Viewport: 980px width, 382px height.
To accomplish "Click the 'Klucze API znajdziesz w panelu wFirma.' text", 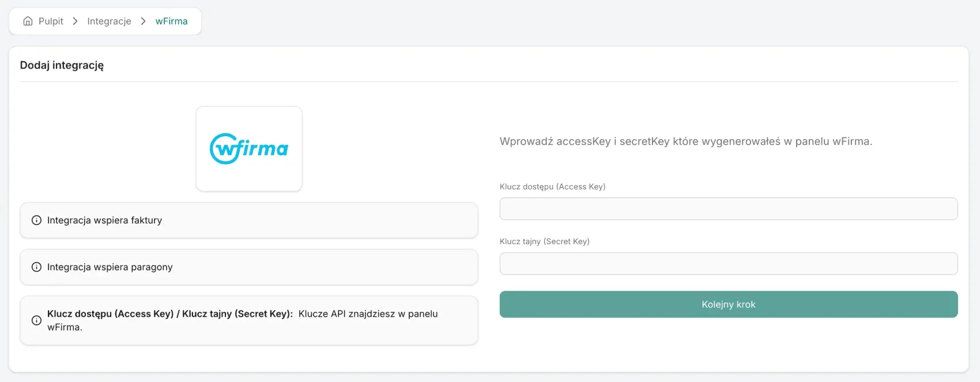I will 243,320.
